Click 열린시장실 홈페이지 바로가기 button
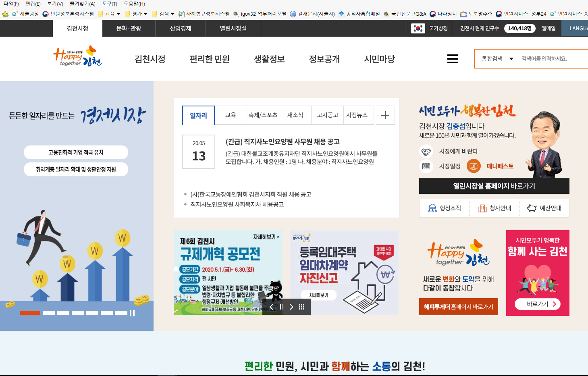The width and height of the screenshot is (588, 376). tap(494, 186)
